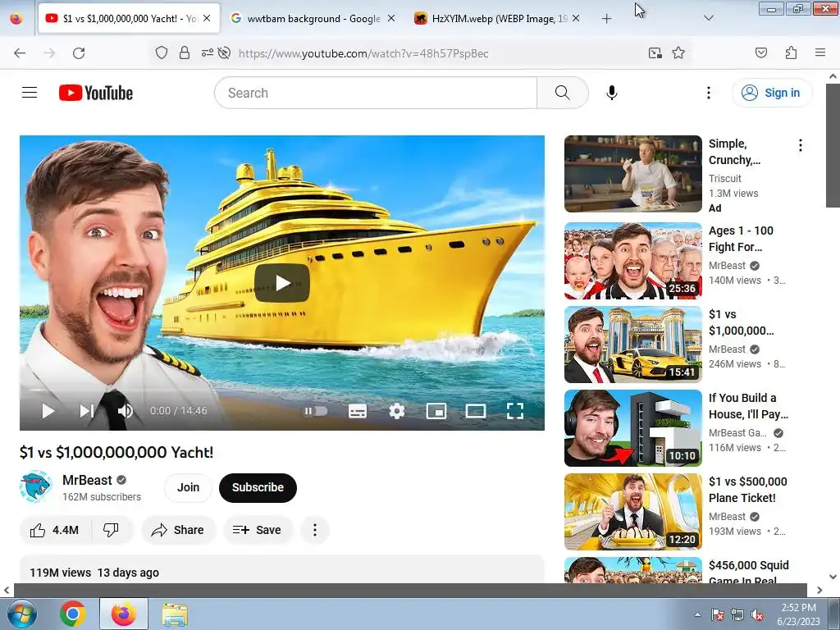The image size is (840, 630).
Task: Show hidden system tray icons
Action: click(x=697, y=614)
